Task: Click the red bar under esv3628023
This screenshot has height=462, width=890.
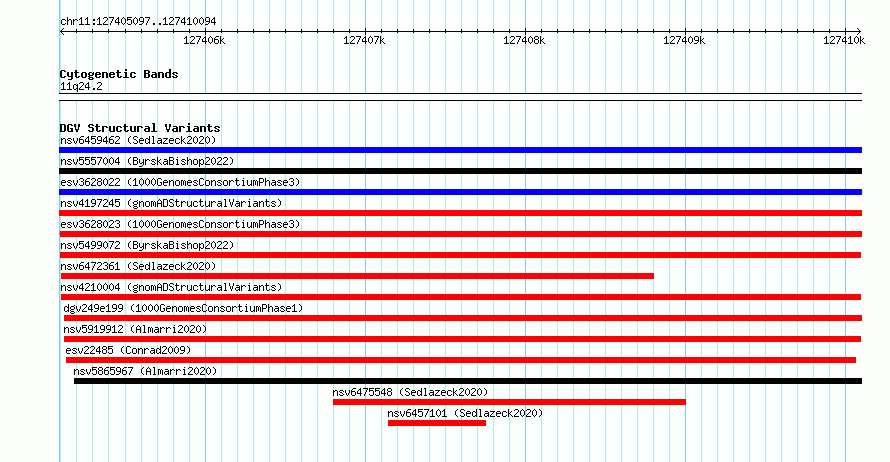Action: coord(460,234)
